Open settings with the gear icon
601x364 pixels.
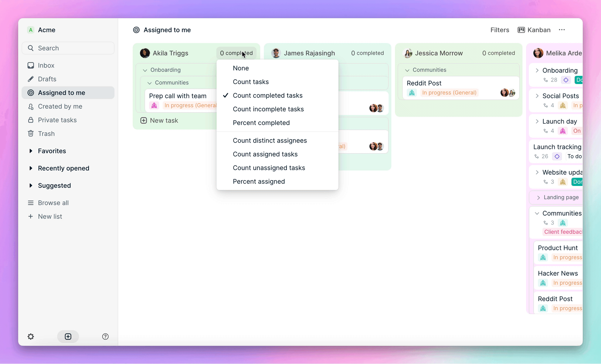31,336
